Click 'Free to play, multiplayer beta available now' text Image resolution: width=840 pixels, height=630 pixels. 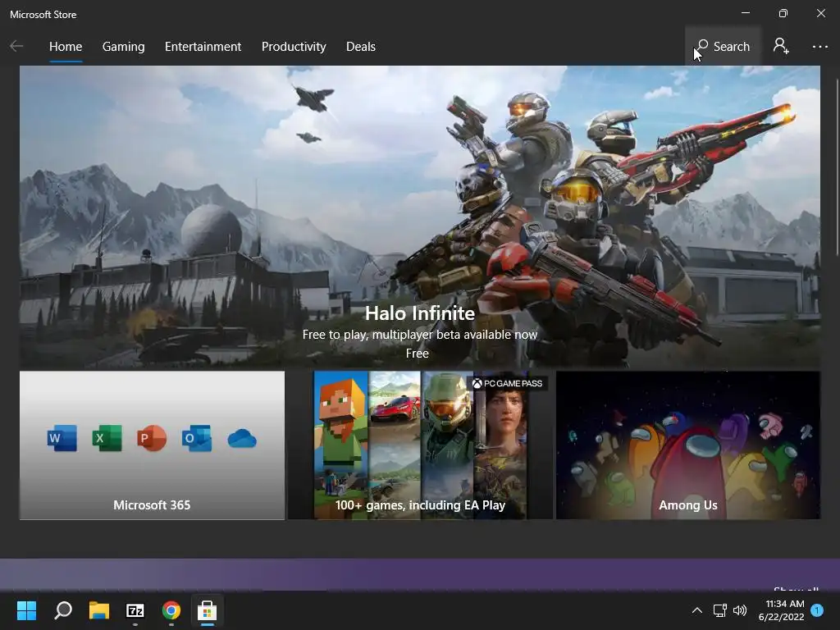419,335
